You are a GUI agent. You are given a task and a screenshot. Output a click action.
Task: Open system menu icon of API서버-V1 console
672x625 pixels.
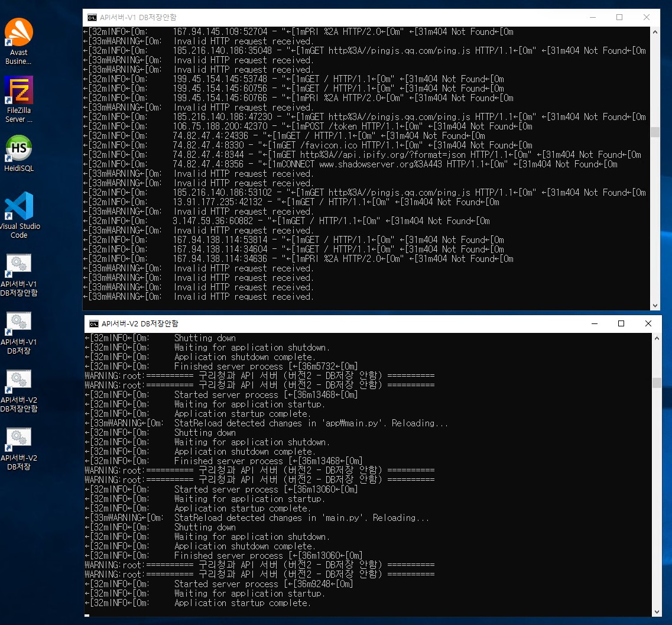[x=93, y=18]
